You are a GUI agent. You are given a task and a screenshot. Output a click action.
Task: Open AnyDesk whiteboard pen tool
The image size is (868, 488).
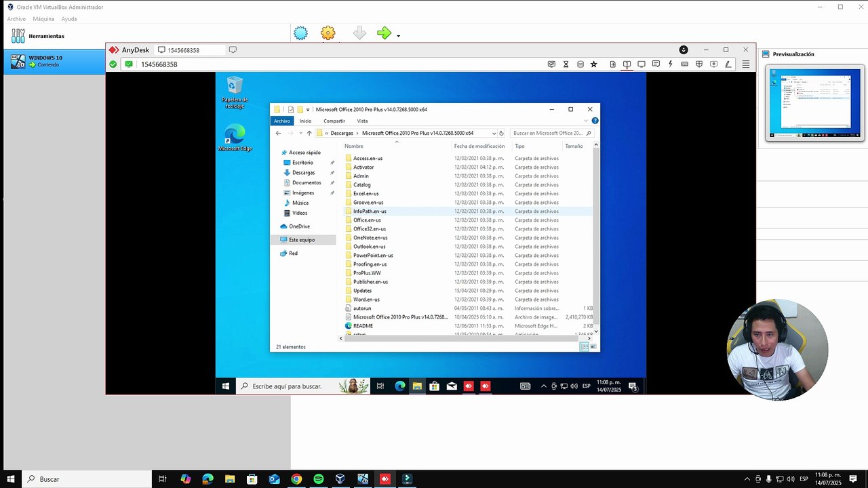[728, 64]
